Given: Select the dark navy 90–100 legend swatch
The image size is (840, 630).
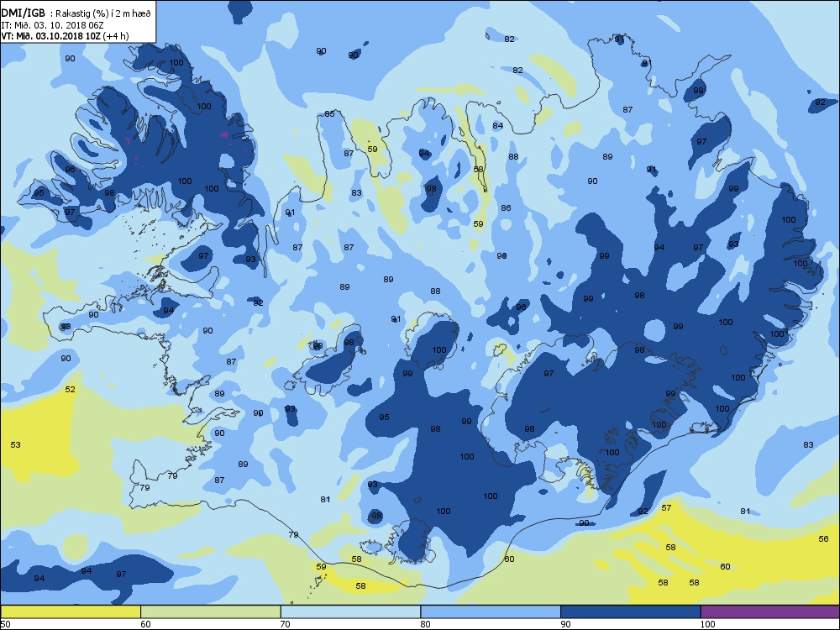Looking at the screenshot, I should [631, 612].
